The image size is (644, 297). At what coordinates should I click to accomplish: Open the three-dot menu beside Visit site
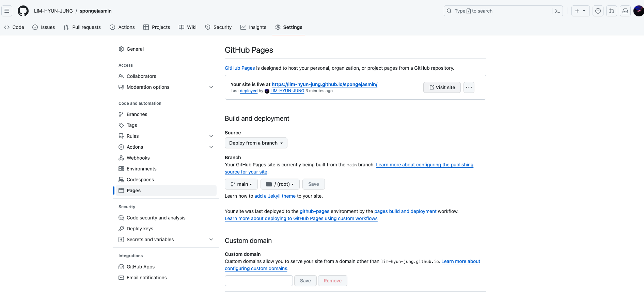(469, 87)
